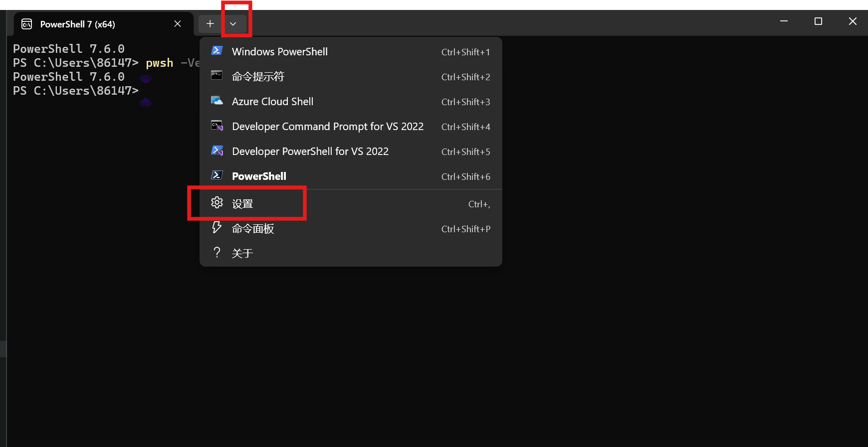
Task: Click the last PS C:\Users\86147> prompt
Action: click(76, 91)
